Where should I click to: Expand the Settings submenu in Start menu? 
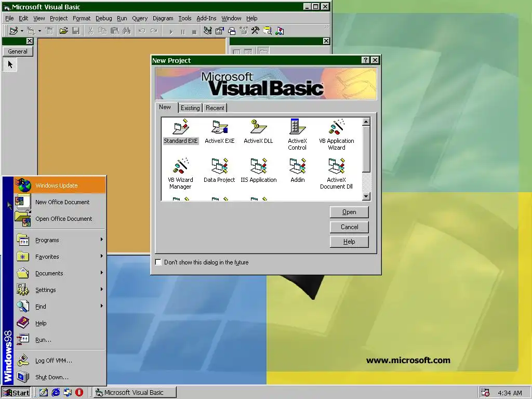(60, 290)
